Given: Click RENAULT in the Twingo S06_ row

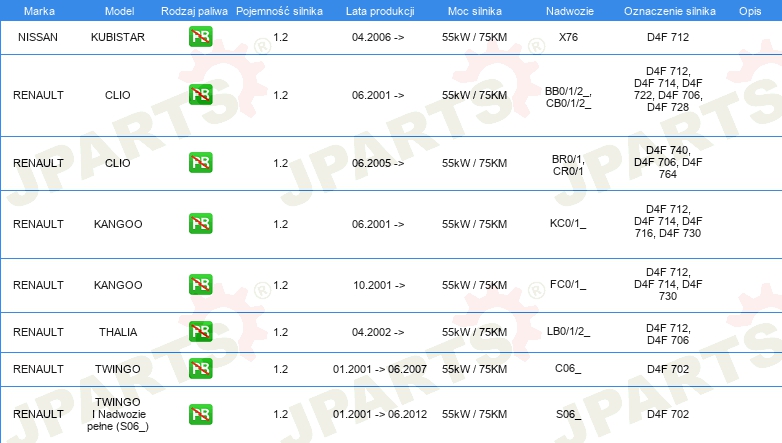Looking at the screenshot, I should [x=38, y=414].
